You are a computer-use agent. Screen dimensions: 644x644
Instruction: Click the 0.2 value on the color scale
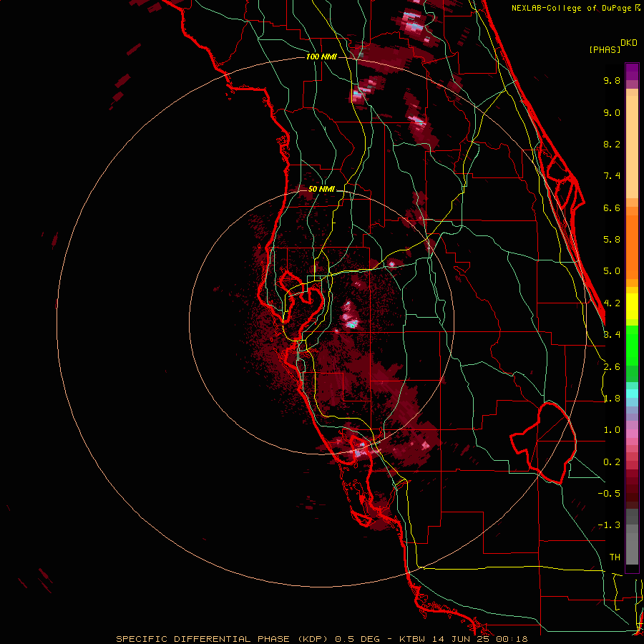(612, 462)
